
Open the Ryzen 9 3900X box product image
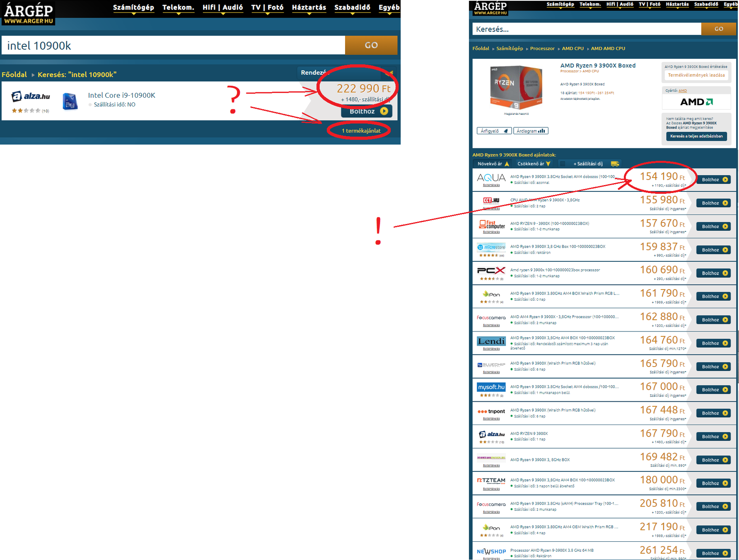point(516,88)
